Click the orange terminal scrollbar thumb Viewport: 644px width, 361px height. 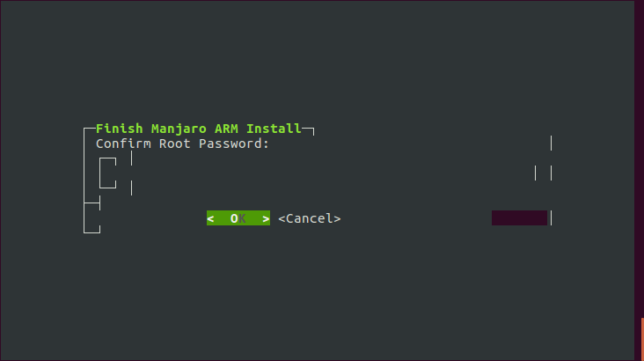tap(642, 339)
